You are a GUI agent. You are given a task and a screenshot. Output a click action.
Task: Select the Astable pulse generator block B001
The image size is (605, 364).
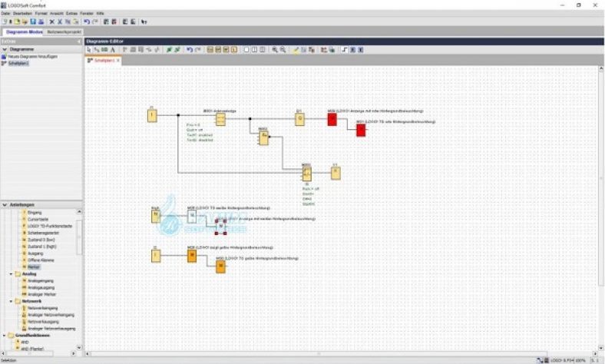coord(220,119)
